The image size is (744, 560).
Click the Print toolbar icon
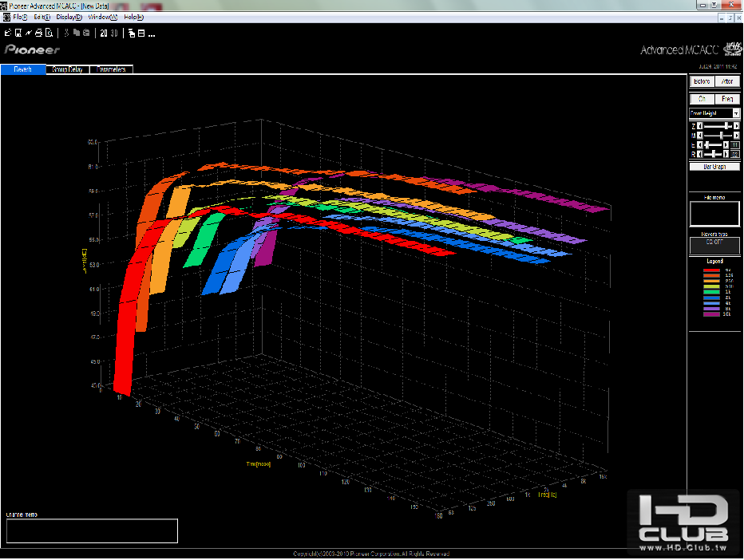tap(38, 33)
